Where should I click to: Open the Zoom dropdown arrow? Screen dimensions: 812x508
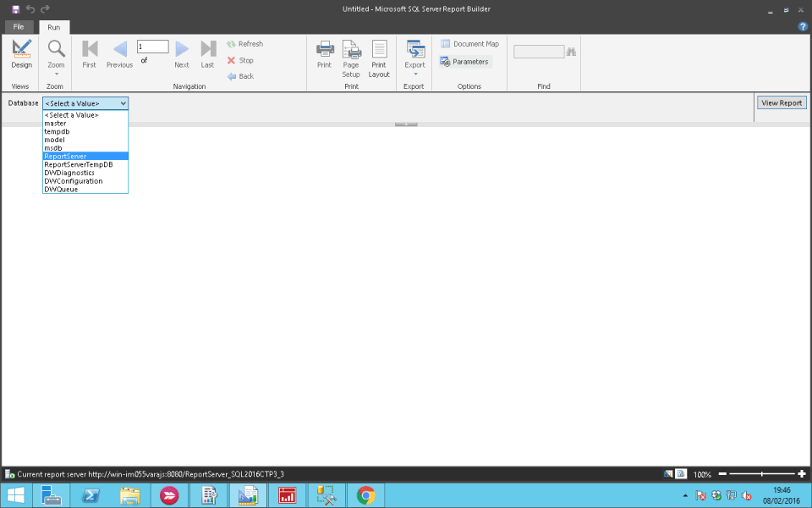click(x=56, y=75)
